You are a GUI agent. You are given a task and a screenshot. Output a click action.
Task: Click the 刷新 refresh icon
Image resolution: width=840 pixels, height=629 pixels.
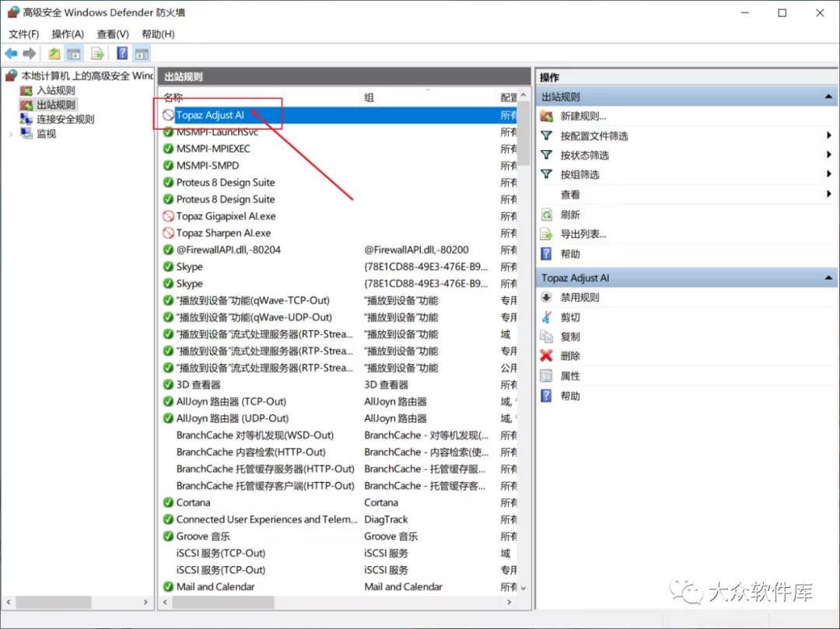click(547, 215)
